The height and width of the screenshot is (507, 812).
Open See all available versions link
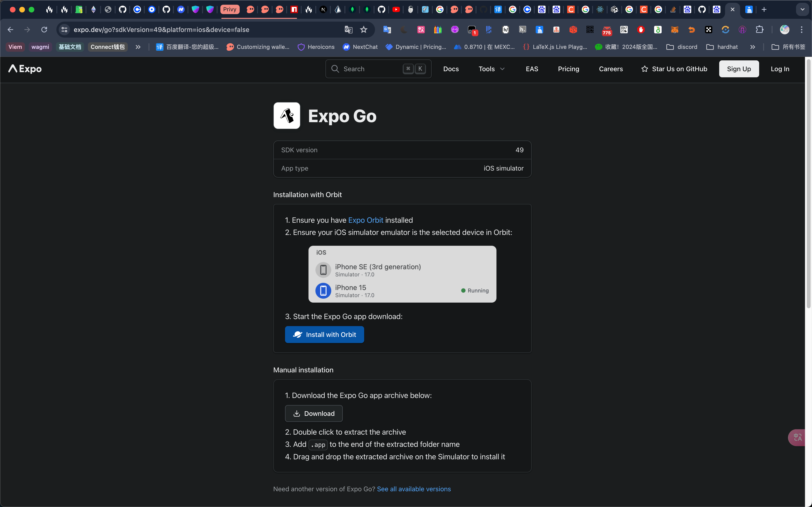(414, 489)
